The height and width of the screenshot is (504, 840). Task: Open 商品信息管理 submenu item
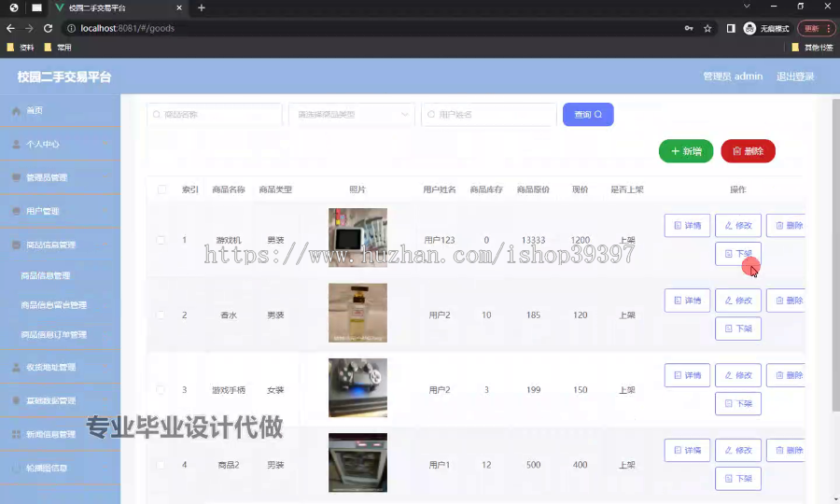[x=46, y=276]
